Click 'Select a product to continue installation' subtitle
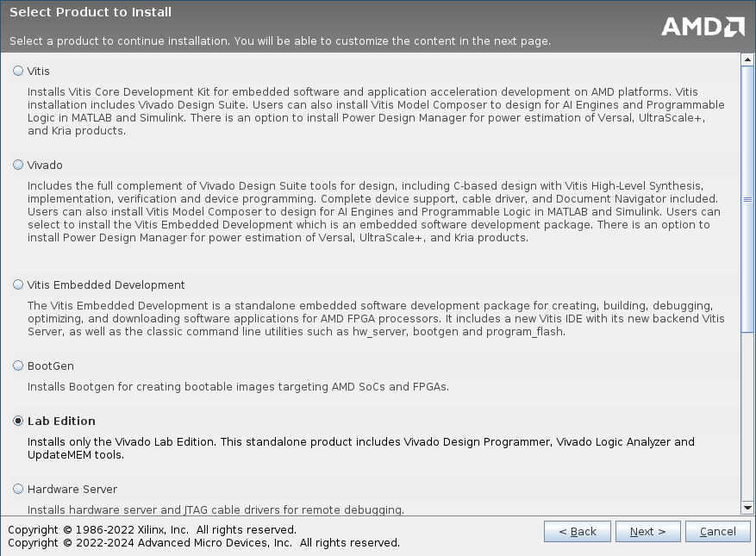The height and width of the screenshot is (556, 756). 280,41
